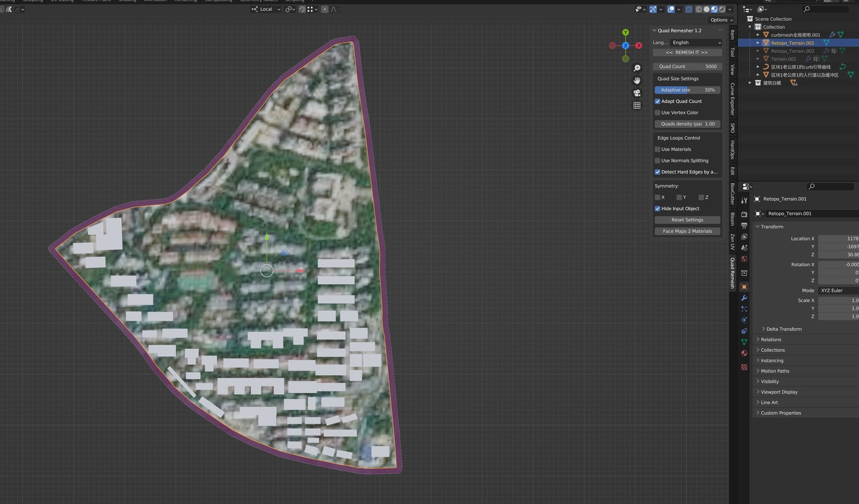859x504 pixels.
Task: Expand the Relations panel
Action: (758, 339)
